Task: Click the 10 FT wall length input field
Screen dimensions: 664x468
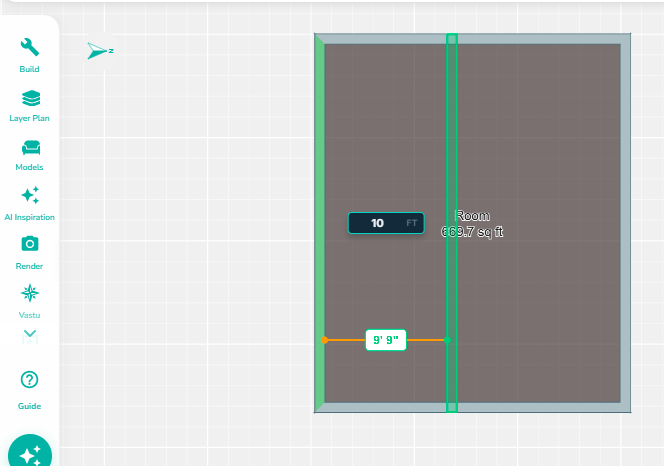Action: tap(386, 223)
